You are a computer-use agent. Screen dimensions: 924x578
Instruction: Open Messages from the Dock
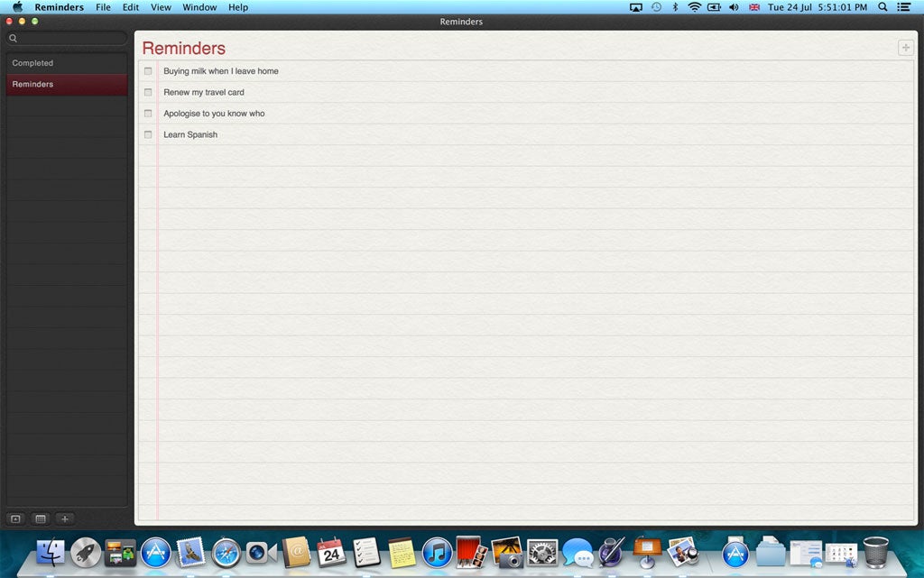tap(576, 552)
